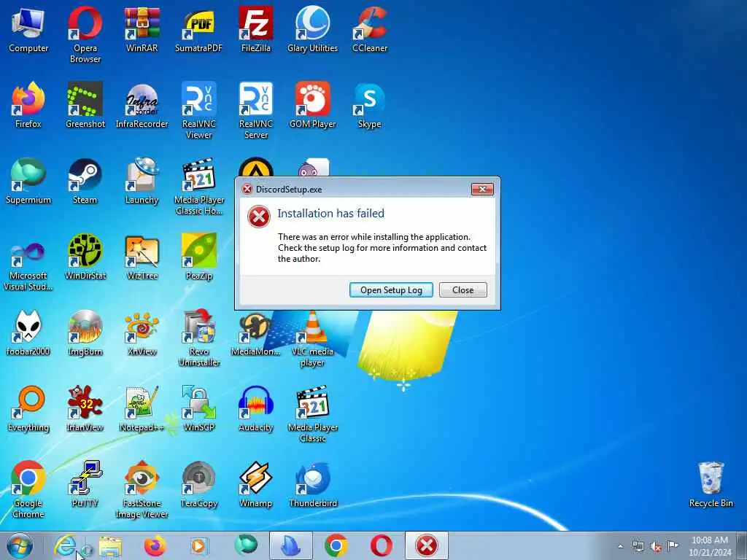Select the PeaZip desktop icon
Image resolution: width=747 pixels, height=560 pixels.
click(198, 256)
